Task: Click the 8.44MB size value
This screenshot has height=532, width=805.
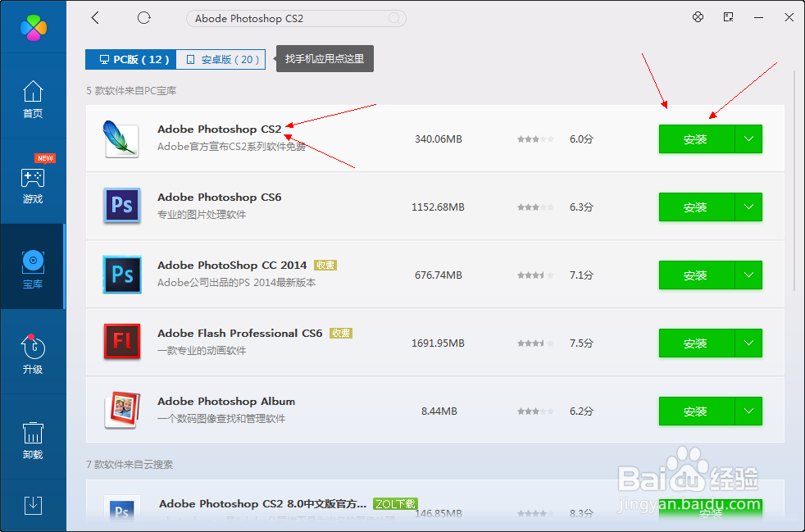Action: pos(439,412)
